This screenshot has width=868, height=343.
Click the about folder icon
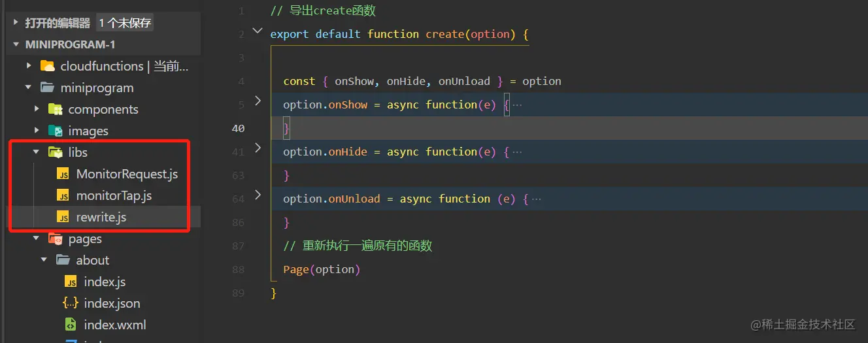click(63, 260)
